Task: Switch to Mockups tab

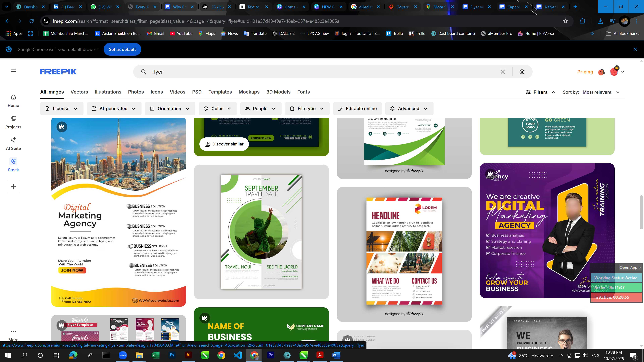Action: 249,92
